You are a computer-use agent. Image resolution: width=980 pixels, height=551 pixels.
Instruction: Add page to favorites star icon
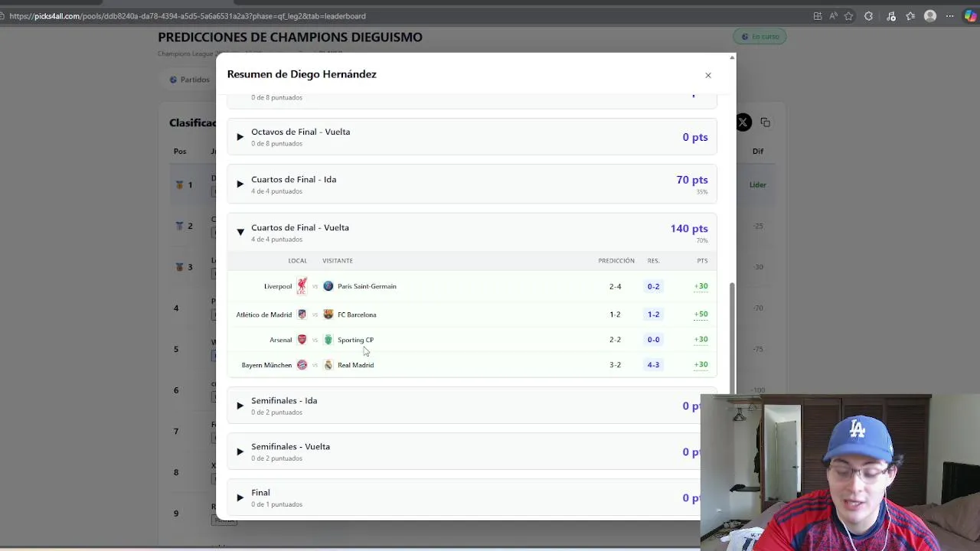[848, 16]
